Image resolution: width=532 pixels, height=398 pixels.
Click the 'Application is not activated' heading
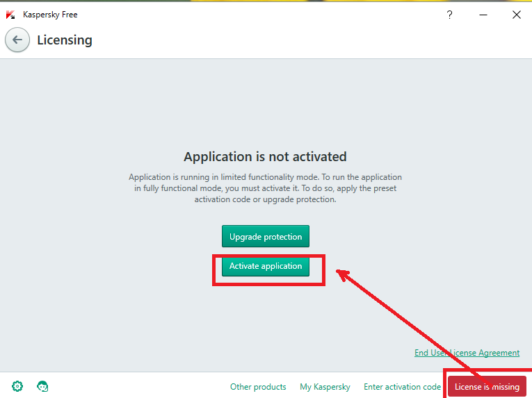tap(266, 156)
